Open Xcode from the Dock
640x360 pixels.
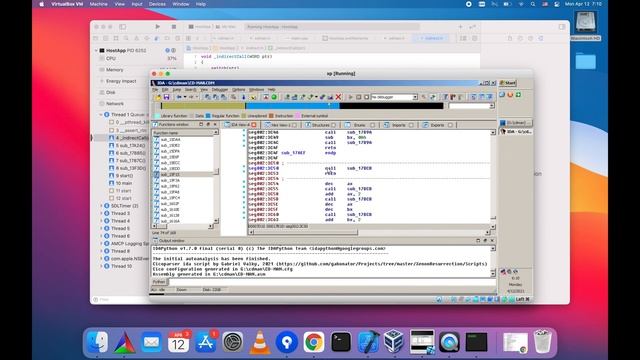(368, 342)
